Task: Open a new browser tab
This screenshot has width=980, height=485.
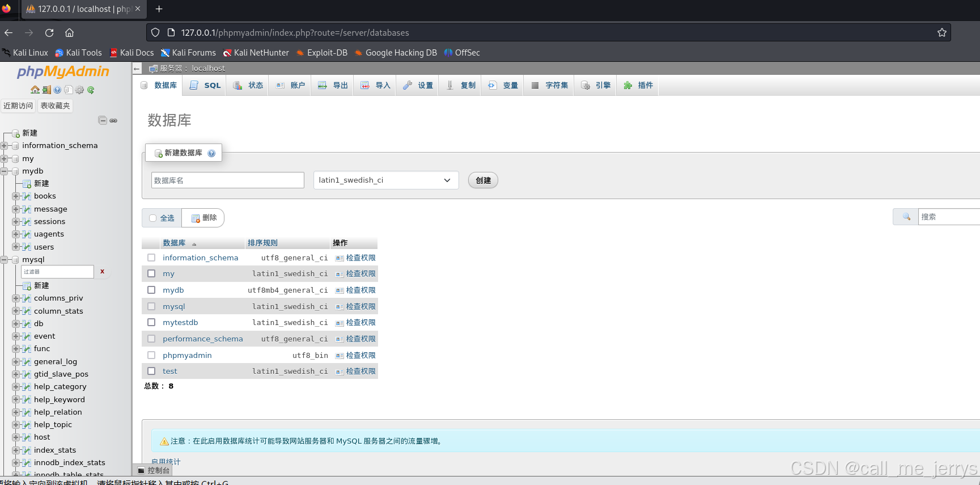Action: click(x=159, y=9)
